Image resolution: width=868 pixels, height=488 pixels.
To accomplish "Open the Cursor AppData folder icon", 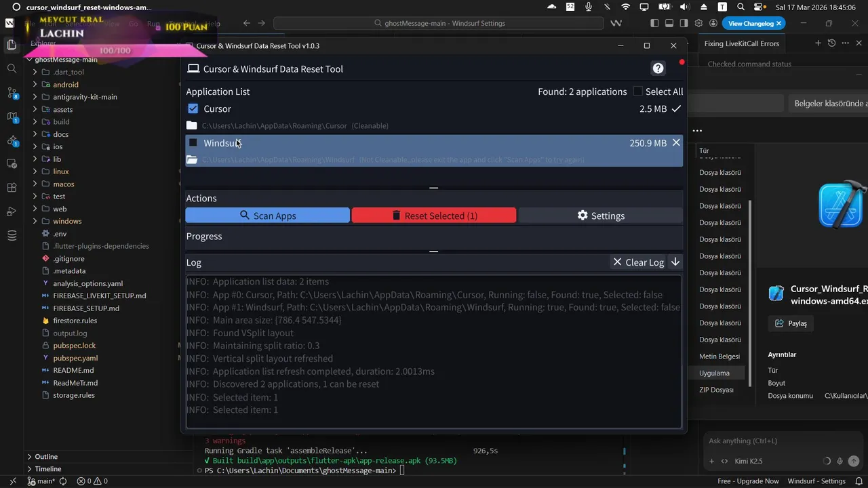I will click(192, 125).
